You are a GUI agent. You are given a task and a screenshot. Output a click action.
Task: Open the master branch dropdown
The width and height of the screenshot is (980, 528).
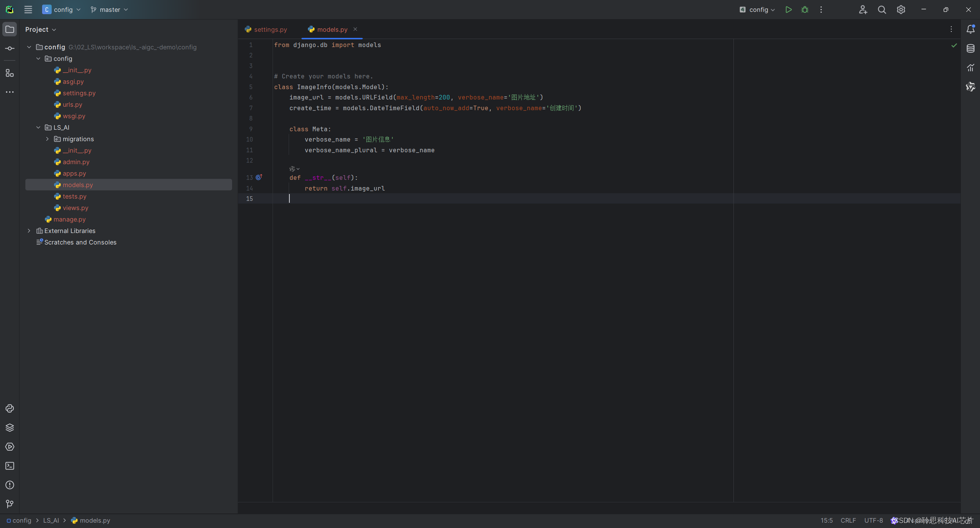click(109, 10)
